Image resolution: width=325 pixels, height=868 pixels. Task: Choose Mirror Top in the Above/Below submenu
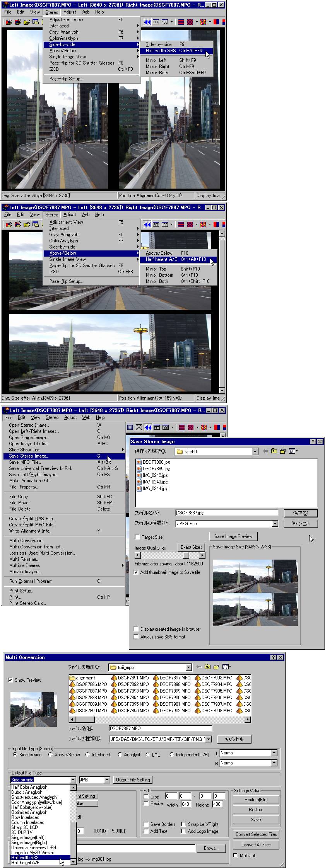click(178, 269)
